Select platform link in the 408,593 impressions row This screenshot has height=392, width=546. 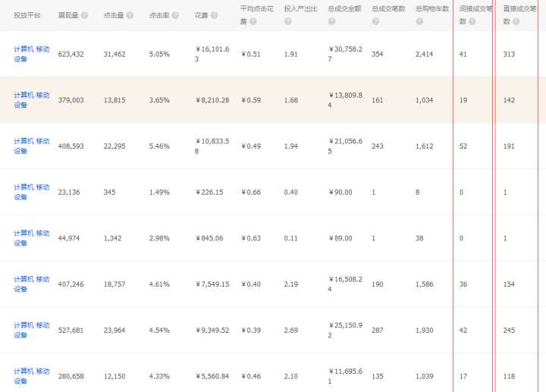coord(31,146)
